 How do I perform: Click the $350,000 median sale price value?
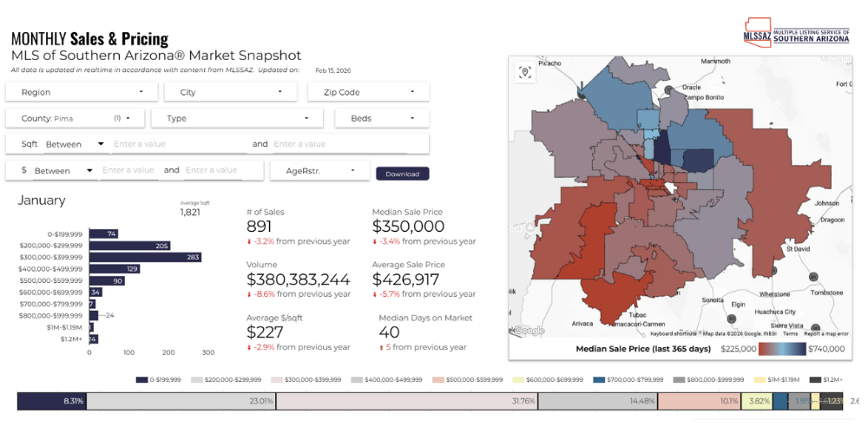pyautogui.click(x=408, y=227)
